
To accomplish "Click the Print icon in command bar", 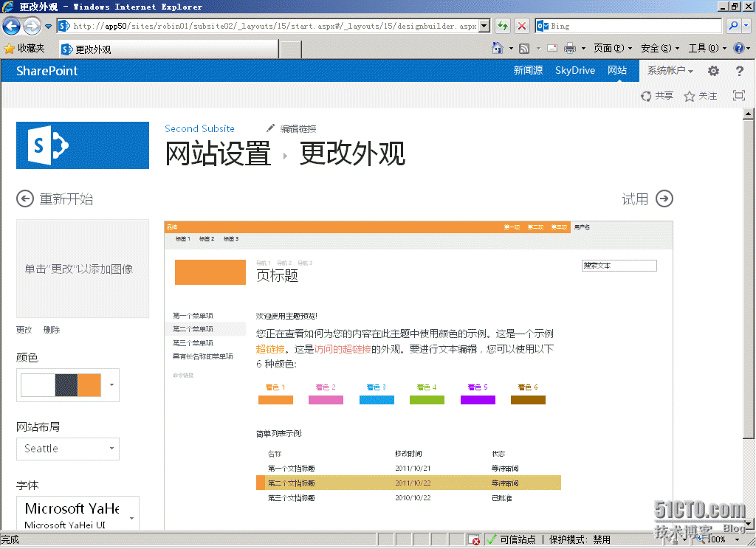I will pyautogui.click(x=570, y=48).
